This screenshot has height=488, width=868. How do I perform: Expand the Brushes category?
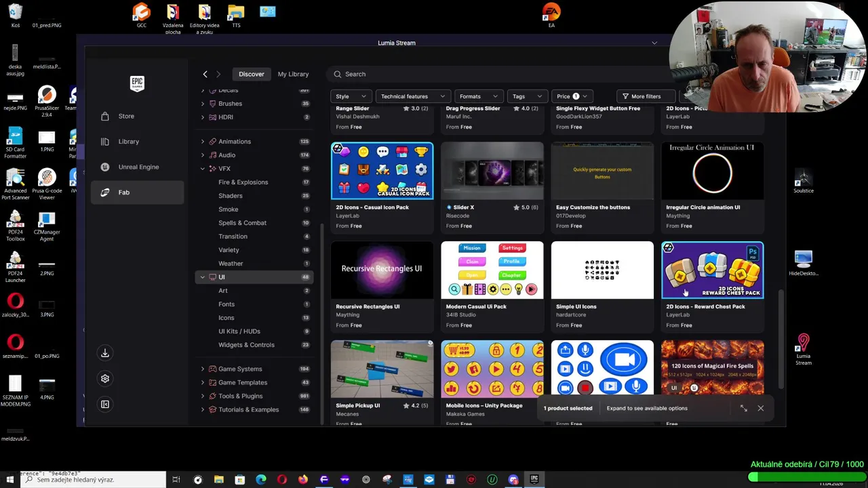[x=202, y=104]
